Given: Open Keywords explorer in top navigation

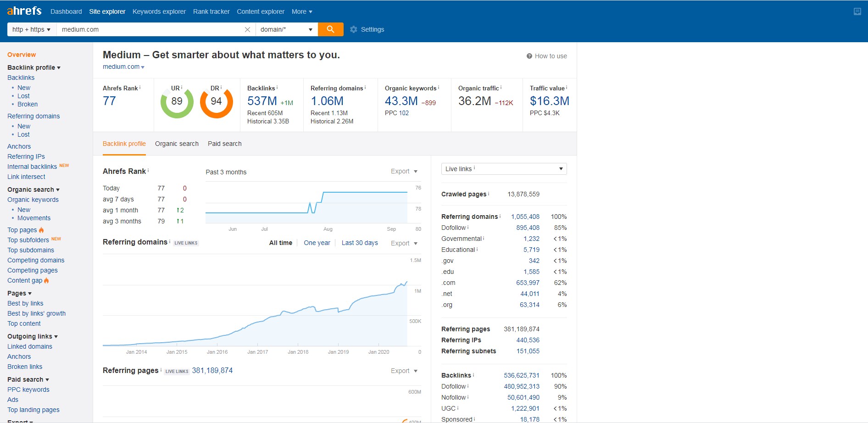Looking at the screenshot, I should tap(159, 11).
